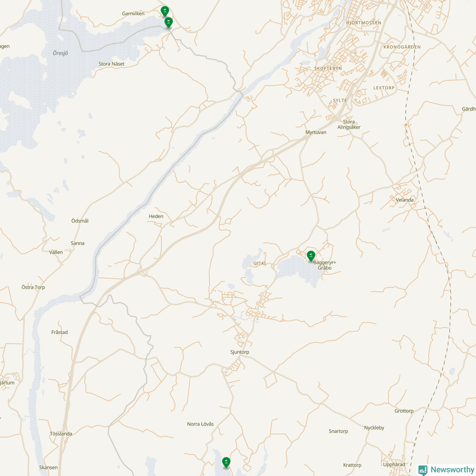Select the Kronogården district label

402,47
